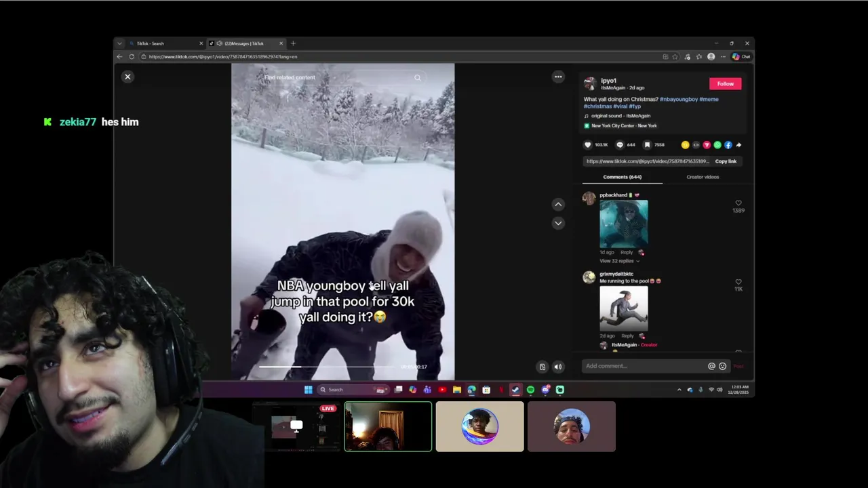Screen dimensions: 868x488
Task: Open the #viral hashtag
Action: [620, 106]
